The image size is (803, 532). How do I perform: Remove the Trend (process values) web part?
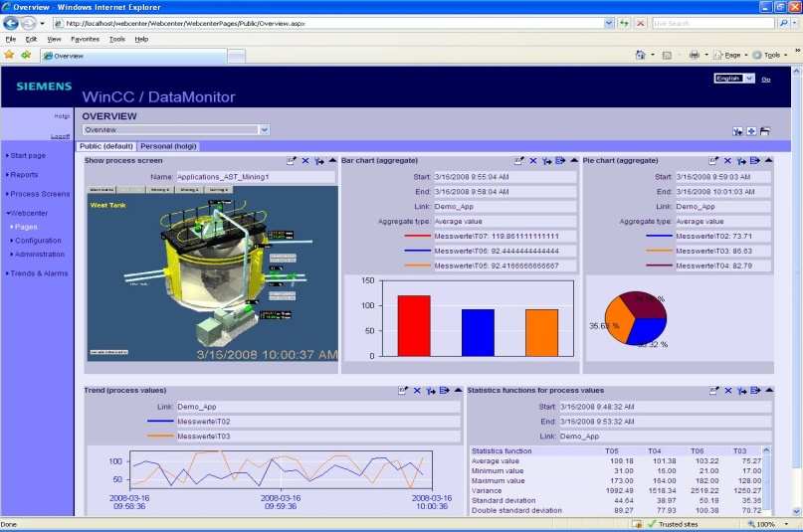[x=417, y=391]
